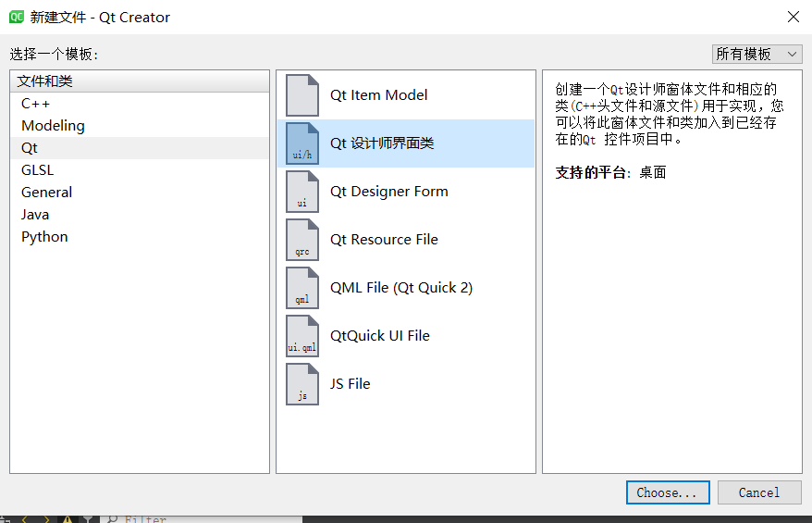812x523 pixels.
Task: Click the ui.qml icon for QtQuick UI File
Action: pos(302,336)
